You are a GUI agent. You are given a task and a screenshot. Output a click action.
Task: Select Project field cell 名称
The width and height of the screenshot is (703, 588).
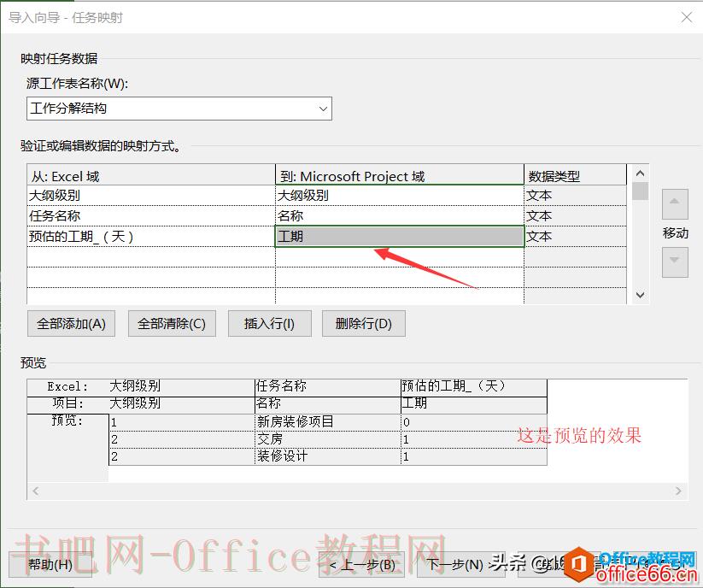click(400, 215)
